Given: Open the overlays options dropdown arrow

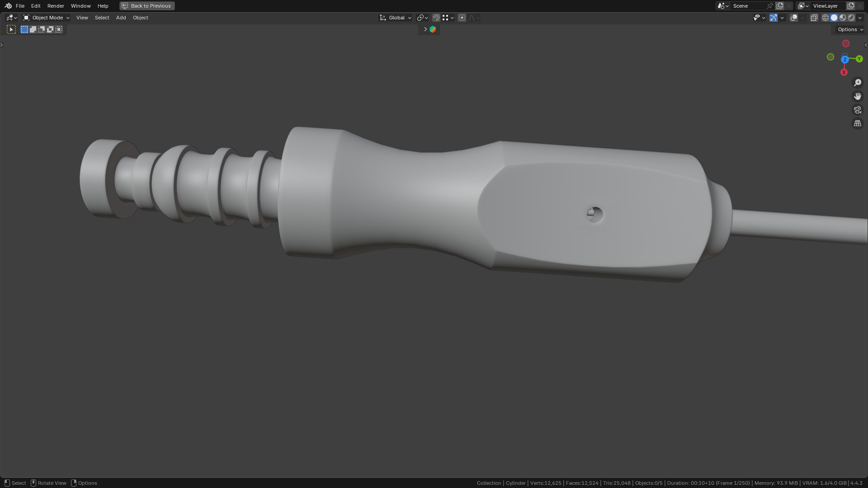Looking at the screenshot, I should pyautogui.click(x=803, y=18).
